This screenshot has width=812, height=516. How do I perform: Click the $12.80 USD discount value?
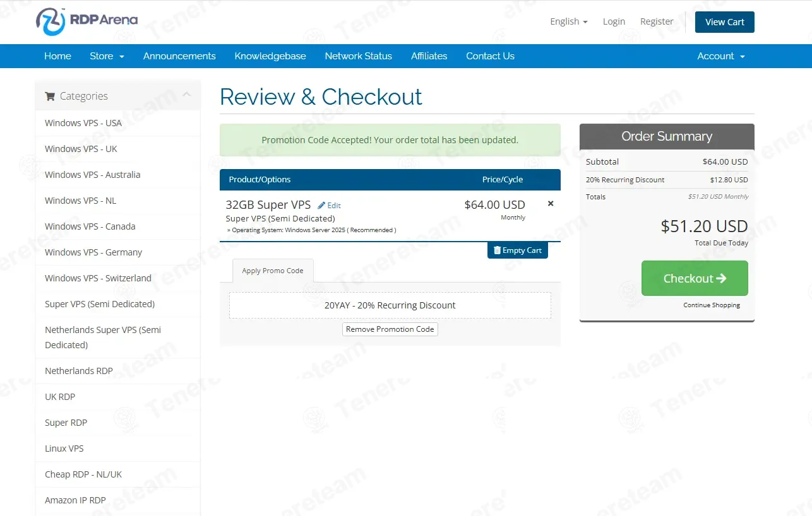(x=729, y=180)
